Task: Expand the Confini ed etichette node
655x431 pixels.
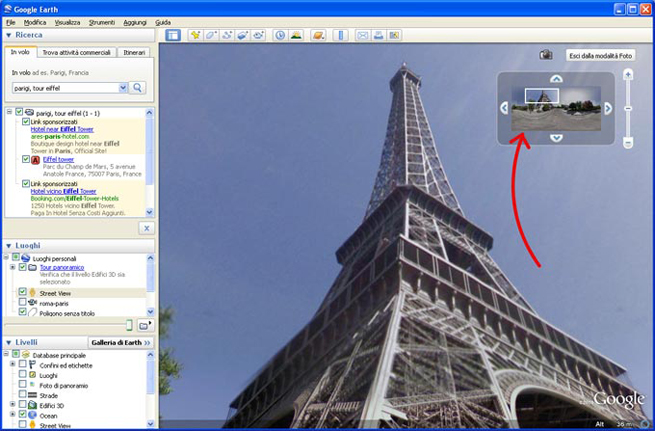Action: click(13, 364)
